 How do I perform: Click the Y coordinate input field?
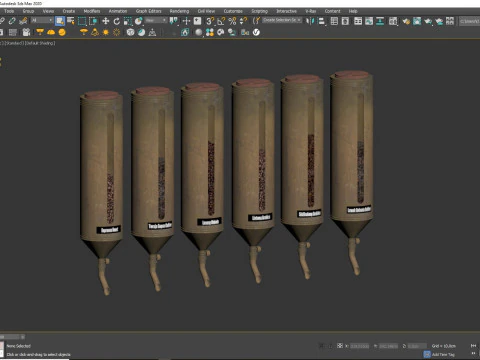388,346
